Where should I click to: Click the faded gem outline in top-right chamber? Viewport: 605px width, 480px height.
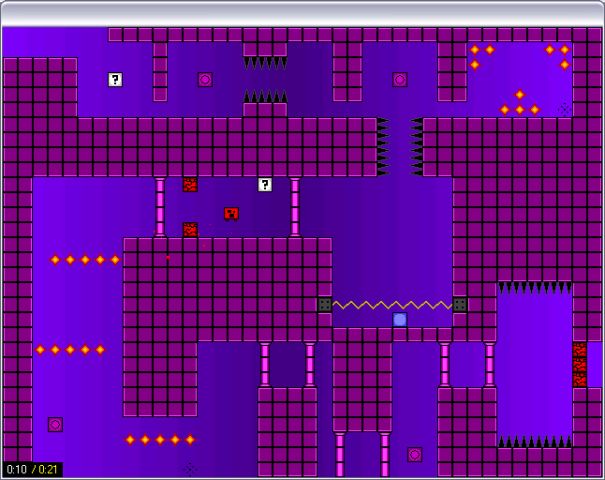point(564,110)
